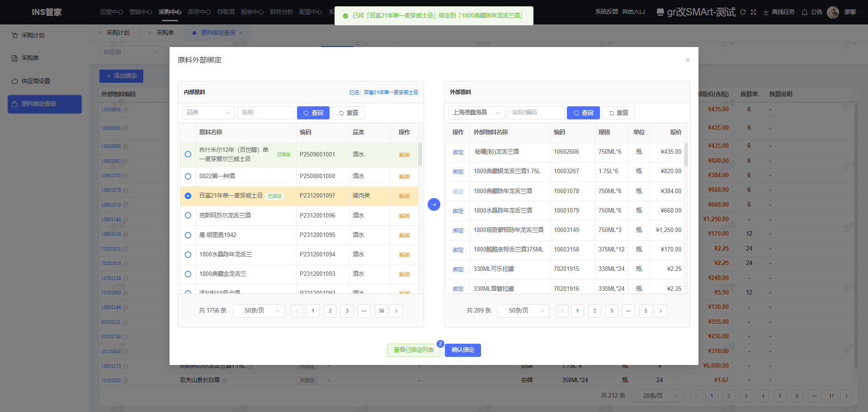This screenshot has height=412, width=868.
Task: Select radio for 唐 胡里奥1942 row
Action: click(x=188, y=235)
